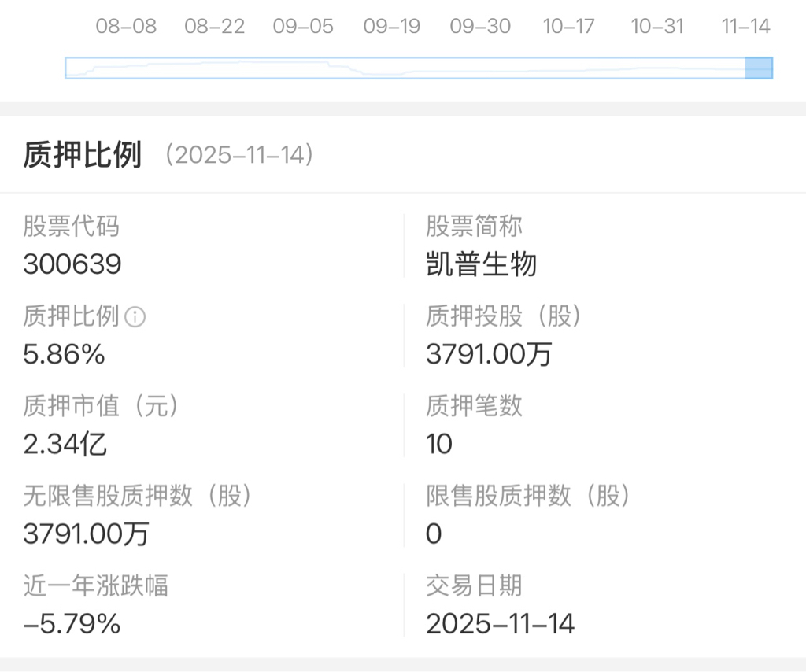Click the chart timeline range bar

419,68
